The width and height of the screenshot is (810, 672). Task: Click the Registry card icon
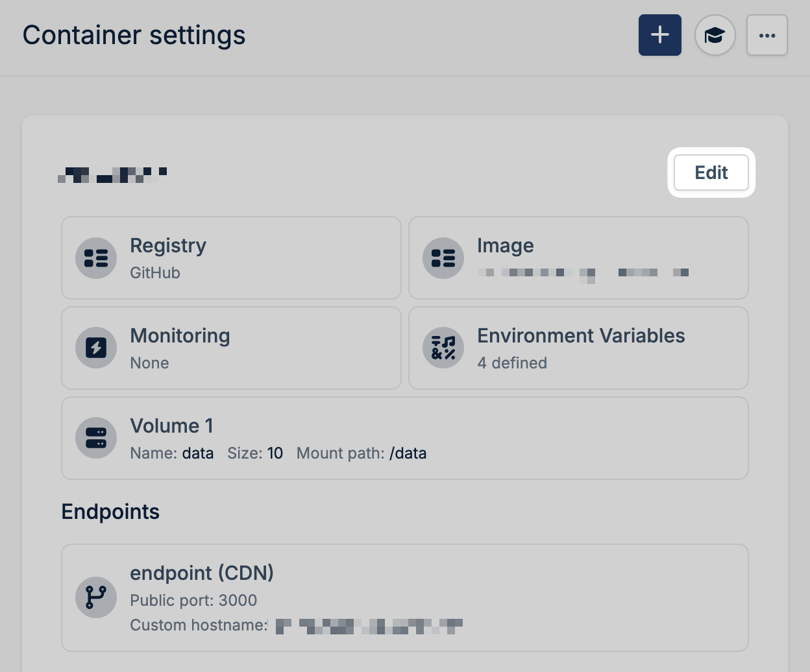[95, 258]
